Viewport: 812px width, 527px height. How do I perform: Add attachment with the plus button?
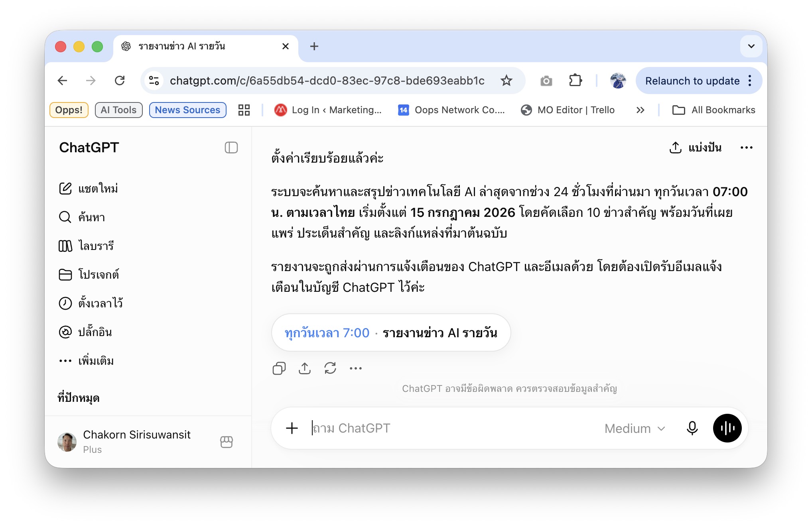(292, 428)
